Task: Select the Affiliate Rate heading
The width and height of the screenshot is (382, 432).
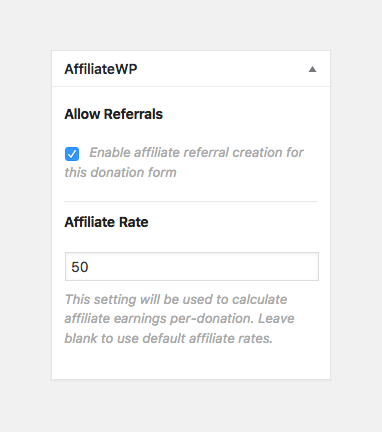Action: (106, 222)
